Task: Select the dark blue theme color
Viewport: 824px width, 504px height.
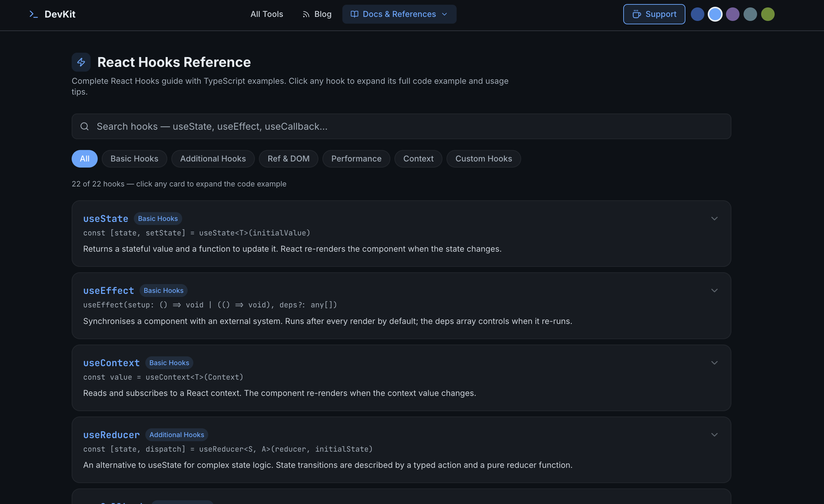Action: click(697, 14)
